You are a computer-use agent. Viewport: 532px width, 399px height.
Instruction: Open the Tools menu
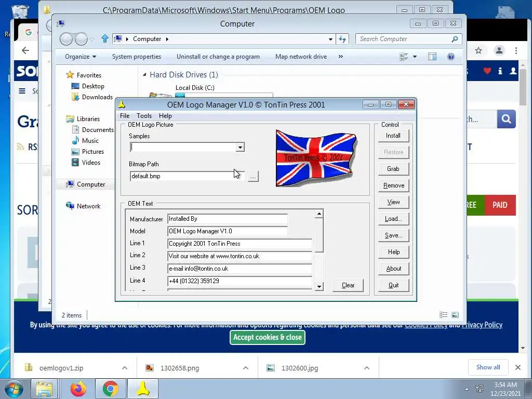point(144,116)
